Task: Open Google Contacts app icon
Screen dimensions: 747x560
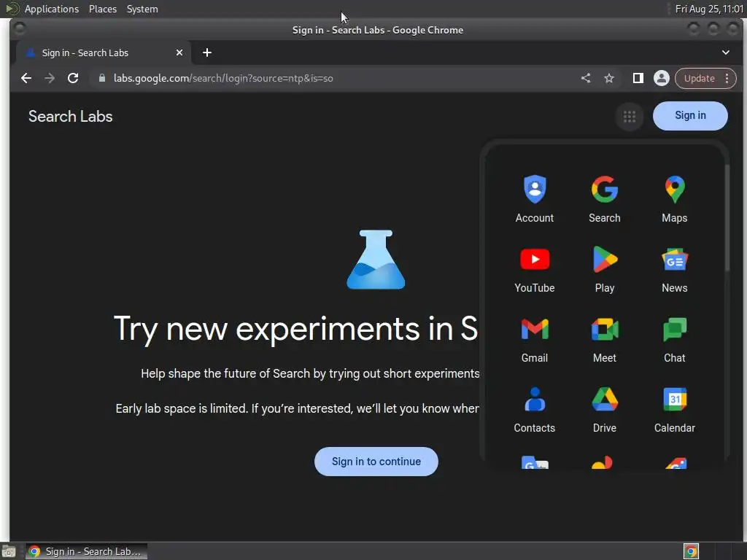Action: coord(535,409)
